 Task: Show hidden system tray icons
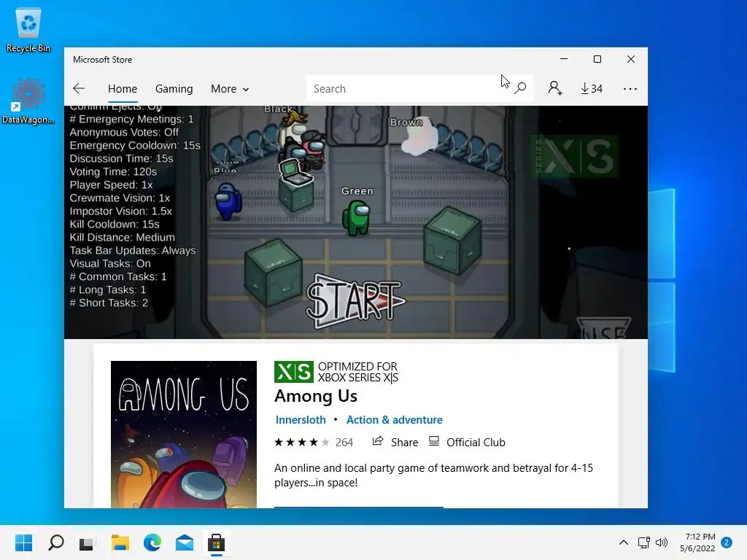point(623,542)
